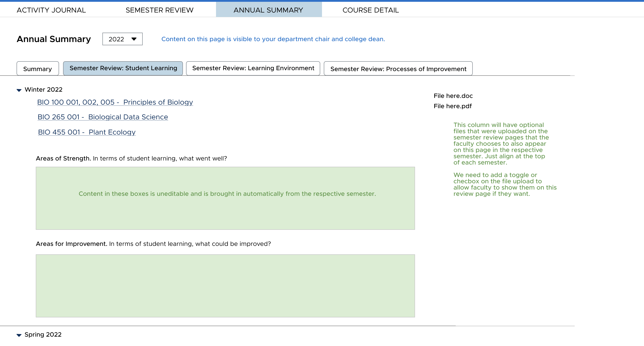Open BIO 455 Plant Ecology link
The height and width of the screenshot is (346, 644).
coord(87,132)
